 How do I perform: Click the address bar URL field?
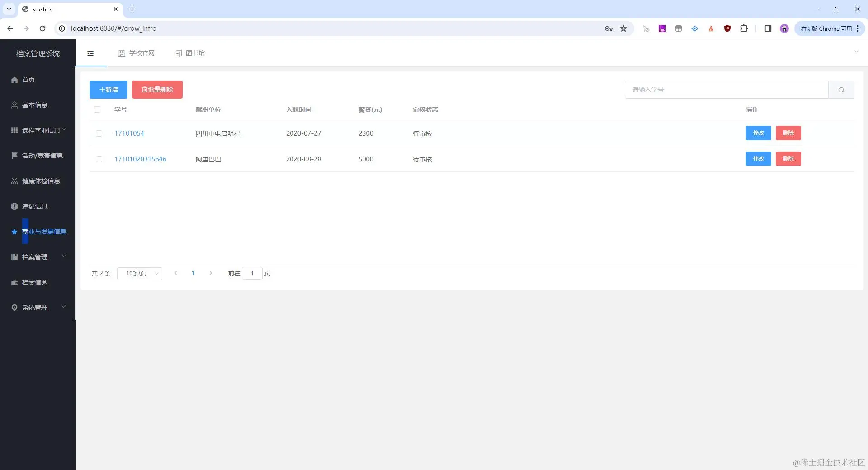click(335, 28)
